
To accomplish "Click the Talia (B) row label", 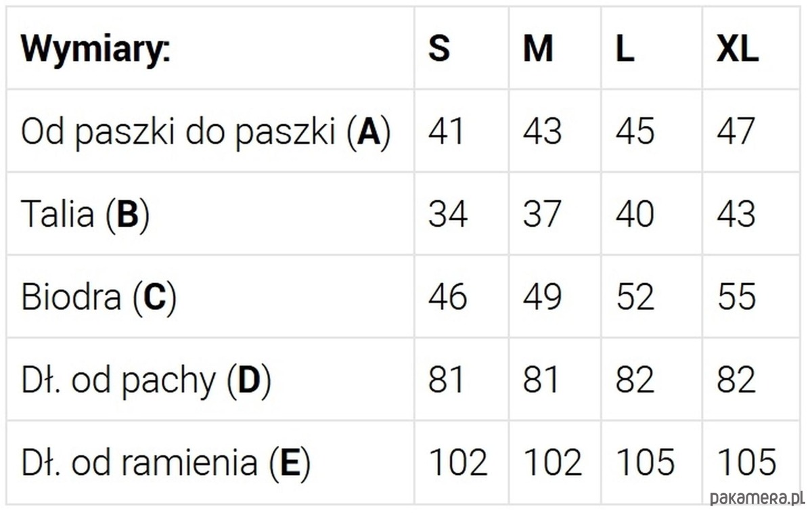I will click(85, 214).
